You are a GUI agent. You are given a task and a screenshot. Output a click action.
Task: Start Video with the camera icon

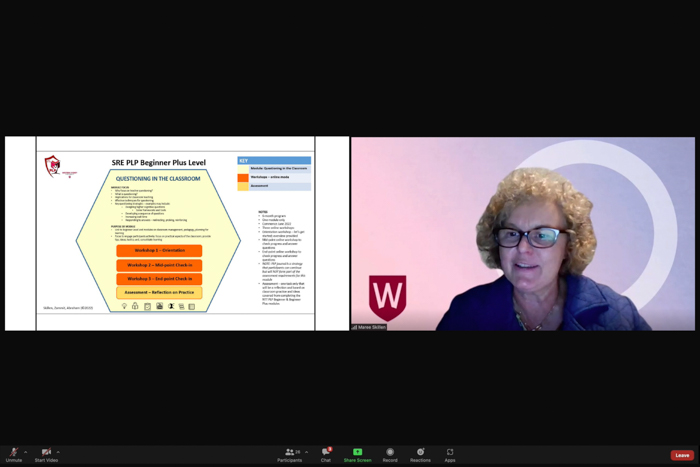click(x=46, y=455)
